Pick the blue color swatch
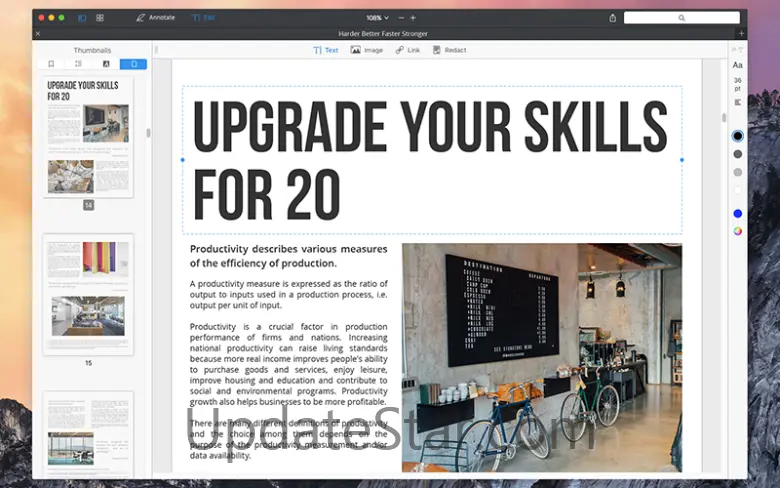The width and height of the screenshot is (780, 488). (737, 213)
